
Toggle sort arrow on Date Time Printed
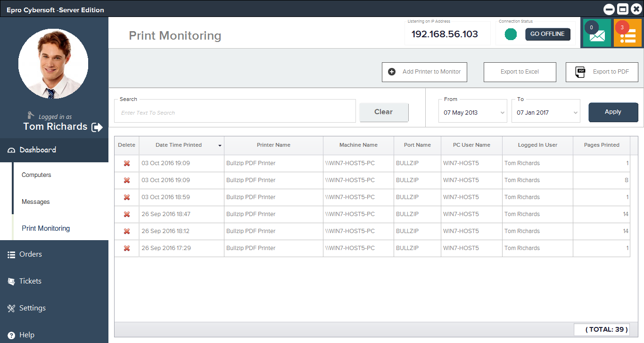click(220, 146)
